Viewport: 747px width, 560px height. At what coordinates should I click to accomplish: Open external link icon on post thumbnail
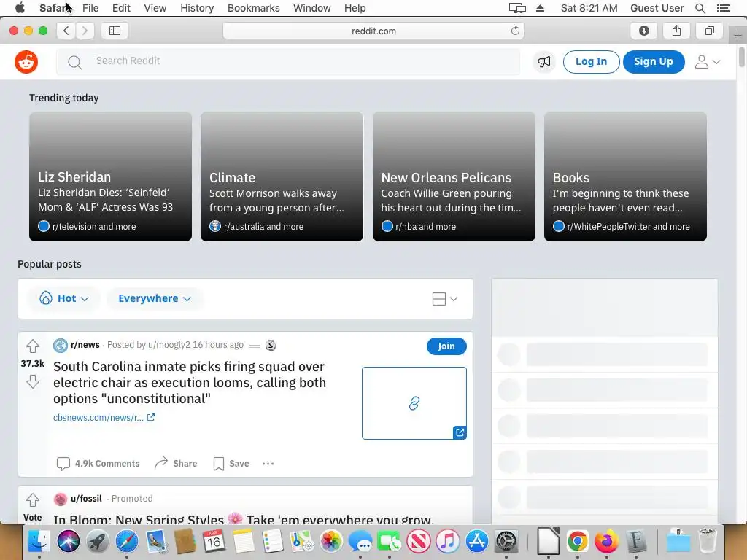460,432
